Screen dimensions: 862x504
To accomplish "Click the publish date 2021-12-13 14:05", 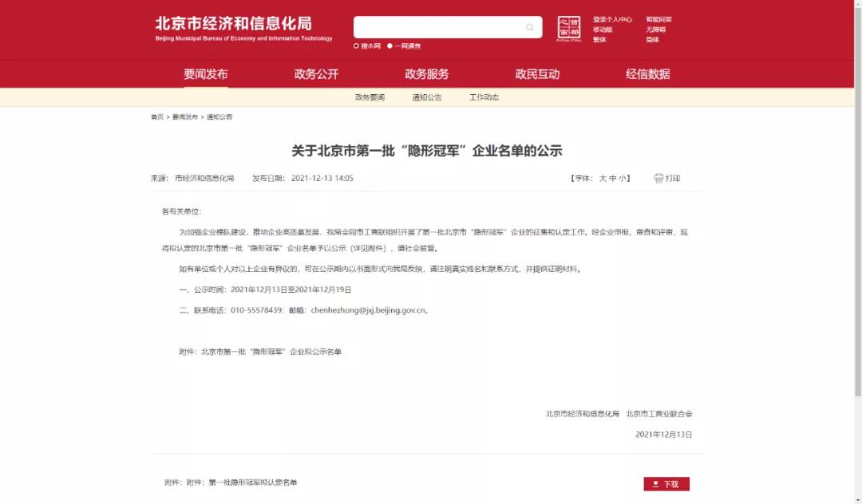I will (x=322, y=179).
